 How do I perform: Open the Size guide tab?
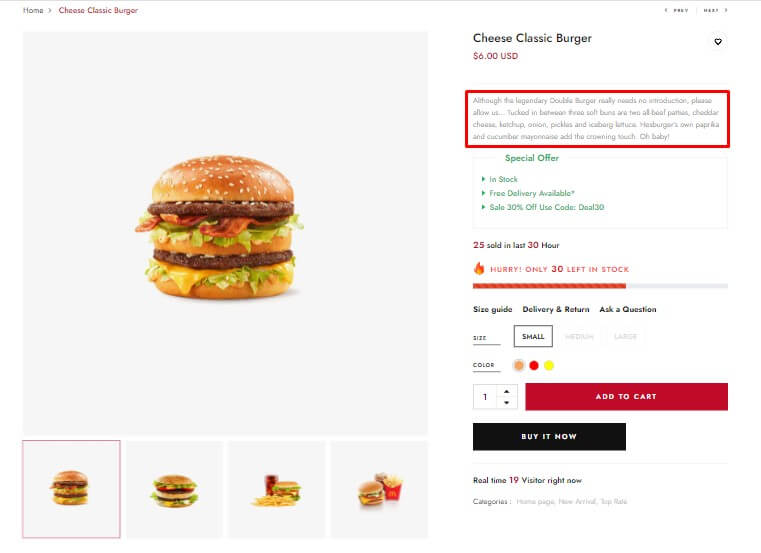493,309
